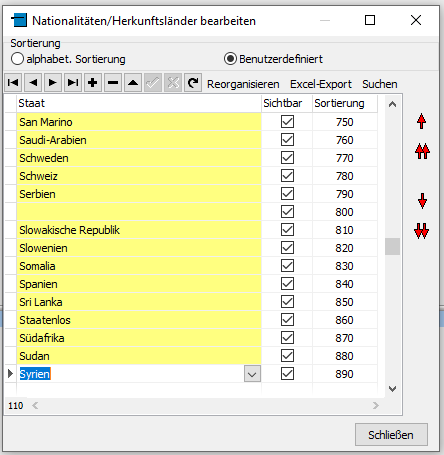Image resolution: width=444 pixels, height=455 pixels.
Task: Jump to first record navigator icon
Action: 13,82
